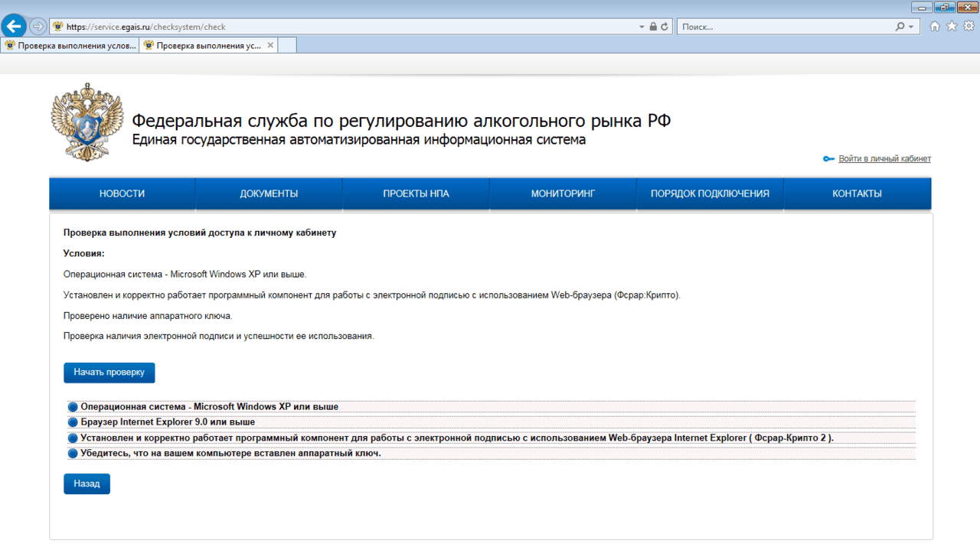Screen dimensions: 980x547
Task: Open the browser Home icon
Action: click(935, 26)
